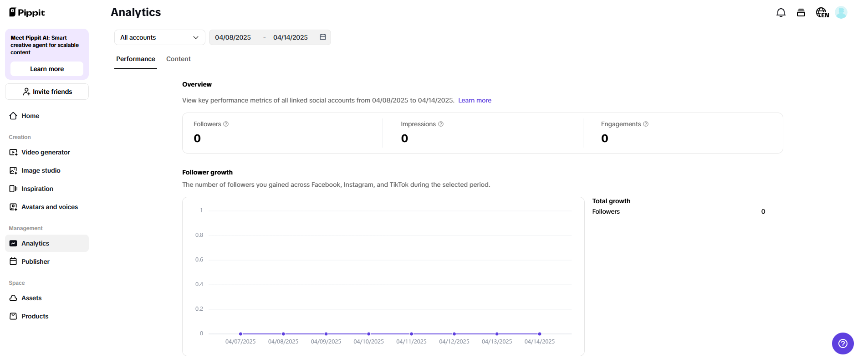Click the Products box icon
Screen dimensions: 868x364
click(13, 316)
